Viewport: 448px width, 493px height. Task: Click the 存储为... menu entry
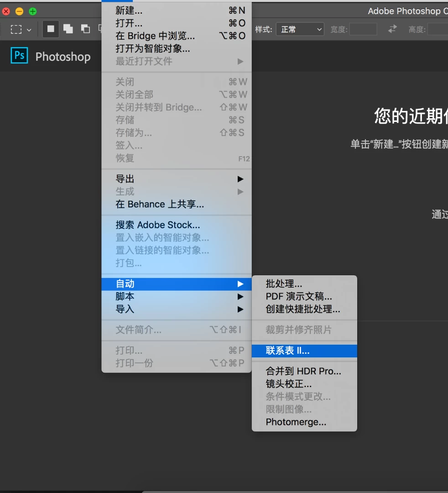(x=177, y=133)
